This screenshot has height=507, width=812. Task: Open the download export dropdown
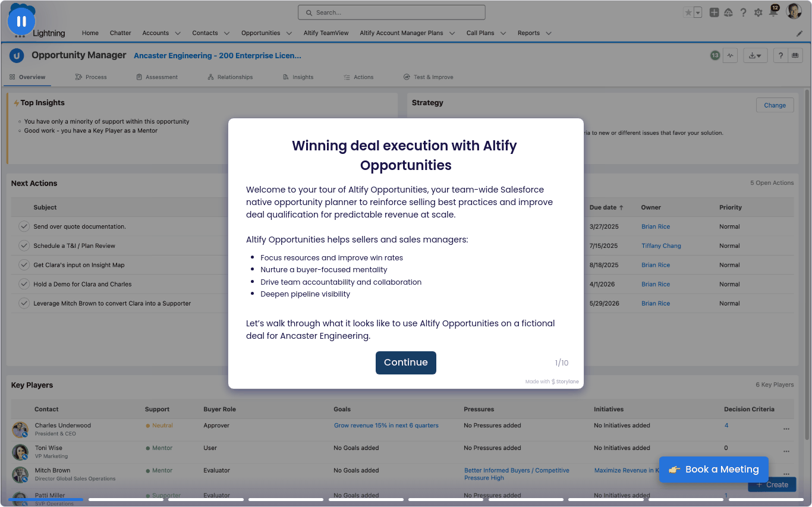pyautogui.click(x=755, y=55)
